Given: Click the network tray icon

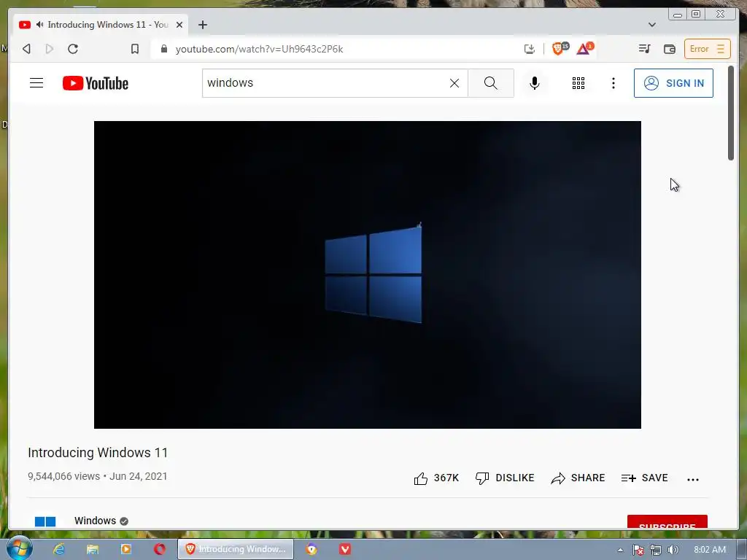Looking at the screenshot, I should 656,550.
